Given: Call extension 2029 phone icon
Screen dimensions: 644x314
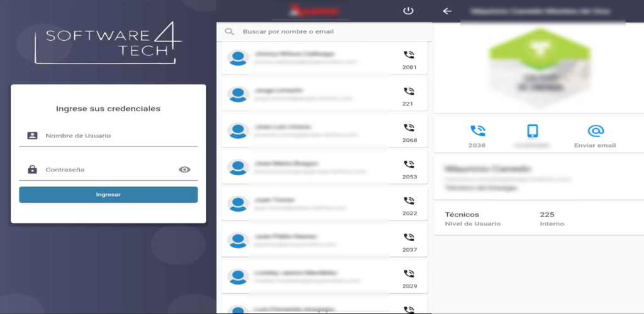Looking at the screenshot, I should (409, 274).
